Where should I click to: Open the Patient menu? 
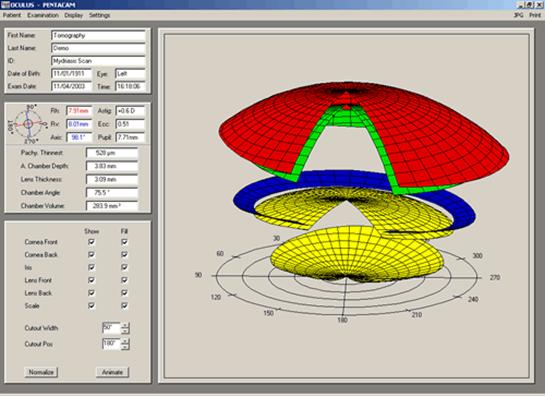[x=12, y=15]
